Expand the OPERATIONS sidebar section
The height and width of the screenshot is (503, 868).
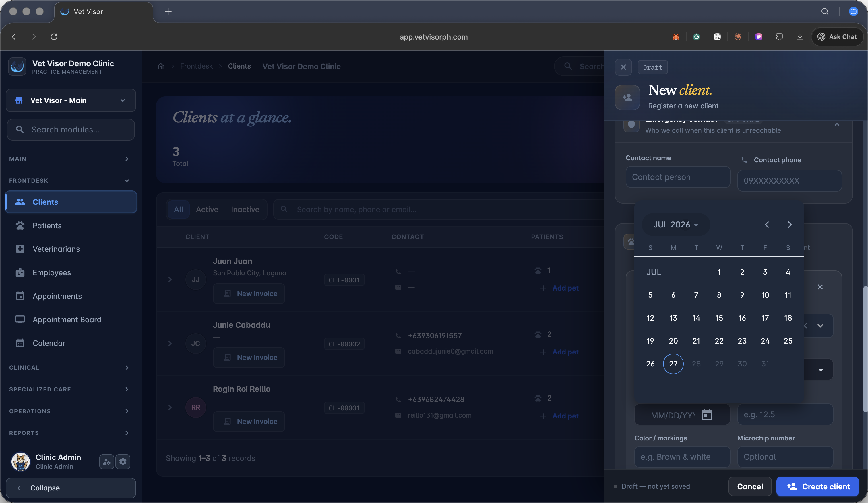coord(69,411)
